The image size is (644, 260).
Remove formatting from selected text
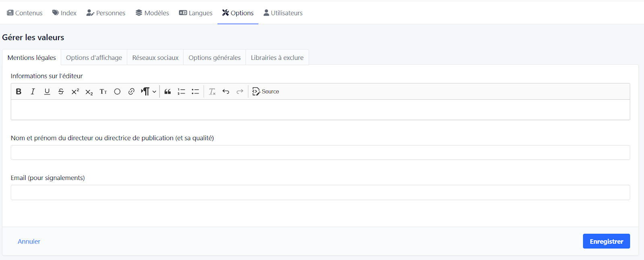coord(212,92)
